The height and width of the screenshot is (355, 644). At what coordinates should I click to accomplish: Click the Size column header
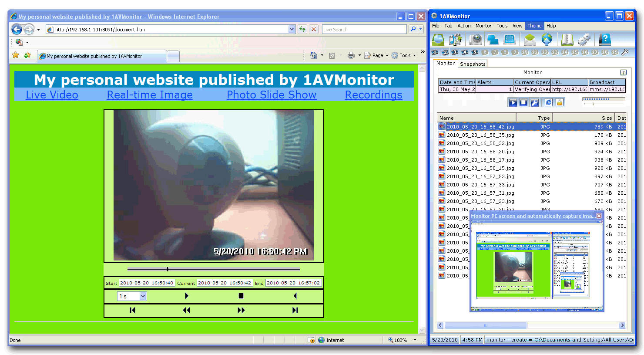tap(583, 118)
